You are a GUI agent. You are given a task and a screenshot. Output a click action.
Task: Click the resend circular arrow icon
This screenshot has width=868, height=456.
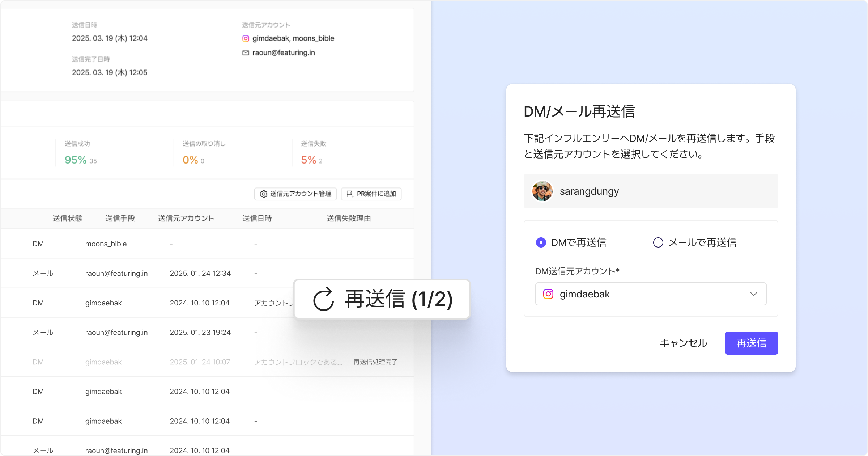coord(323,299)
